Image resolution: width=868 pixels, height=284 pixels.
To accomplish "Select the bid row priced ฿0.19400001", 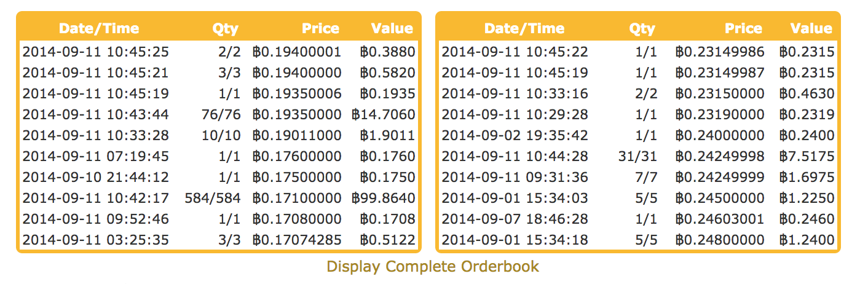I will (218, 52).
